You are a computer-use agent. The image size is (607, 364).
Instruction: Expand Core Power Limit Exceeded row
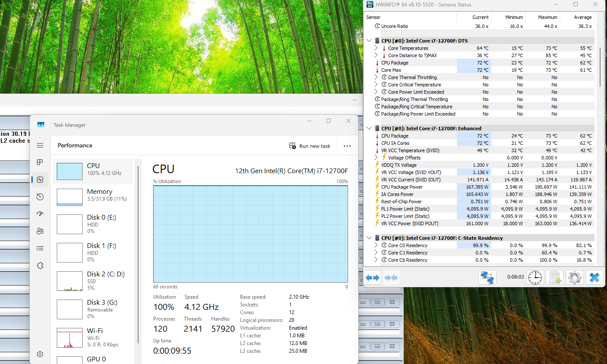click(376, 92)
